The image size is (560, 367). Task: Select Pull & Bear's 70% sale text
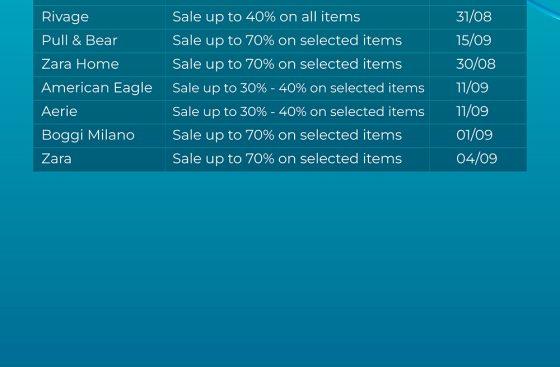[x=287, y=40]
